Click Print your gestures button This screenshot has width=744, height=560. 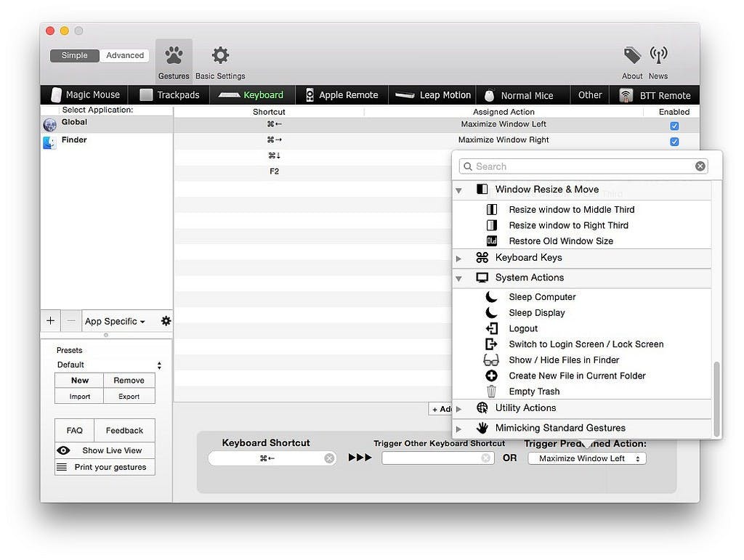105,467
